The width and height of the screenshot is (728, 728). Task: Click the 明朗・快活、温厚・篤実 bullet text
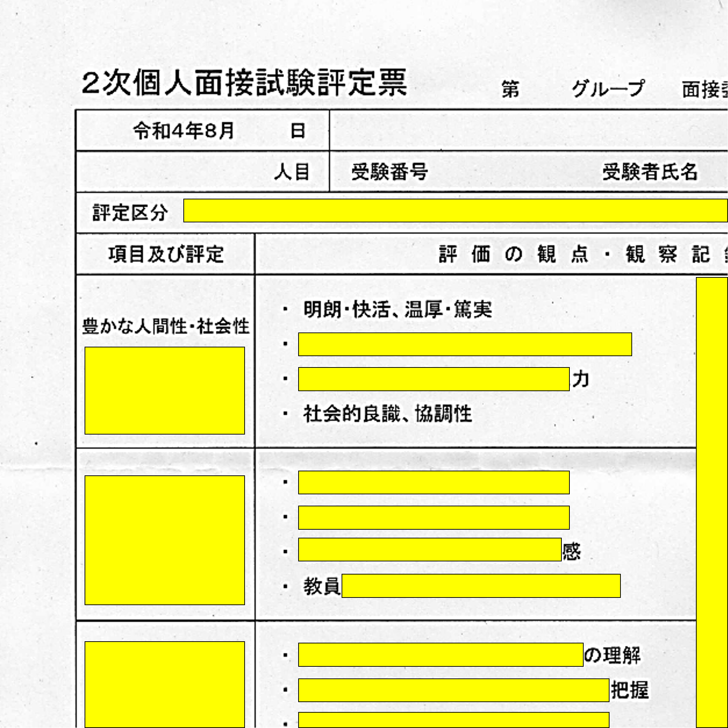tap(397, 310)
